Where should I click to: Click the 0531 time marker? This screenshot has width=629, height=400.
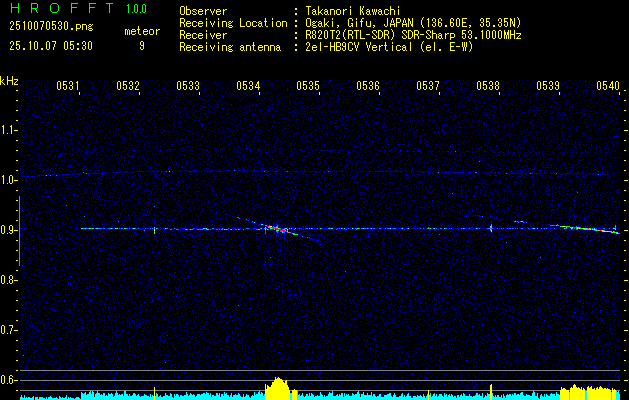(x=67, y=85)
